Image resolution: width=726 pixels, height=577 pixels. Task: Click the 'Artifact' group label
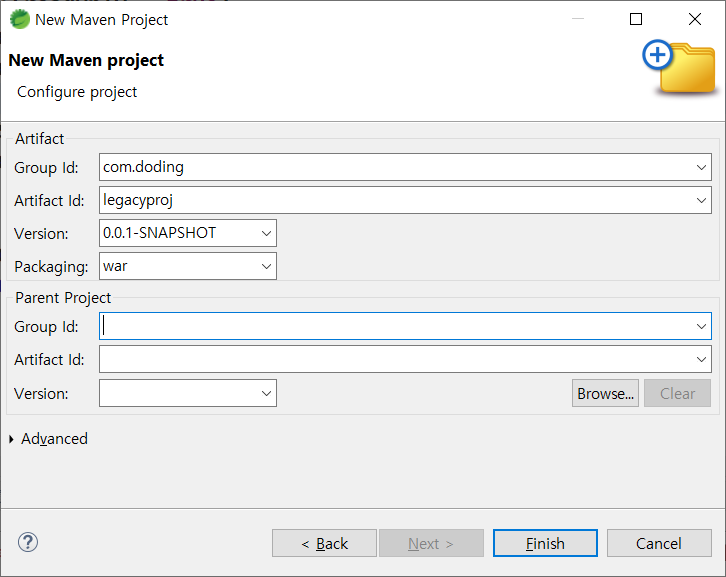click(39, 139)
